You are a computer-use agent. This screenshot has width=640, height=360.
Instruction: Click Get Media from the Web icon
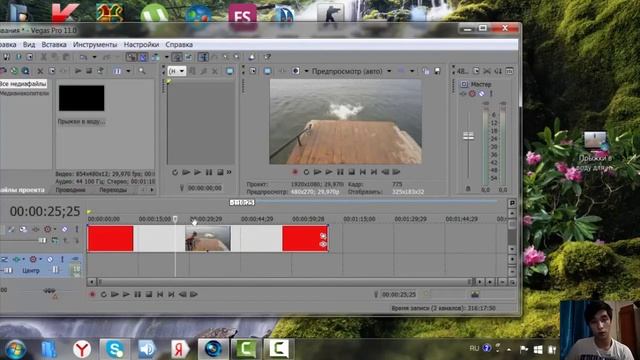click(x=25, y=71)
